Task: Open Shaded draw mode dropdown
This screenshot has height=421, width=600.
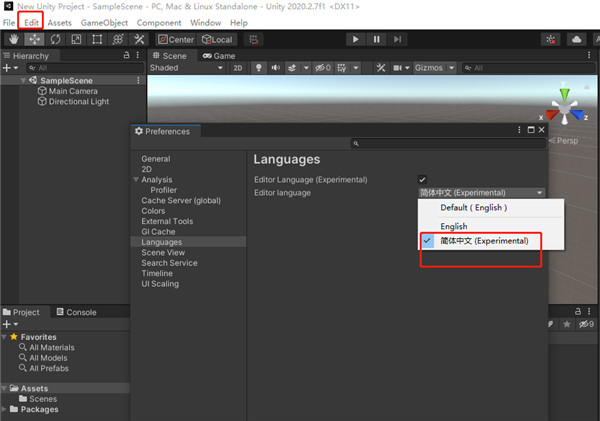Action: pos(186,68)
